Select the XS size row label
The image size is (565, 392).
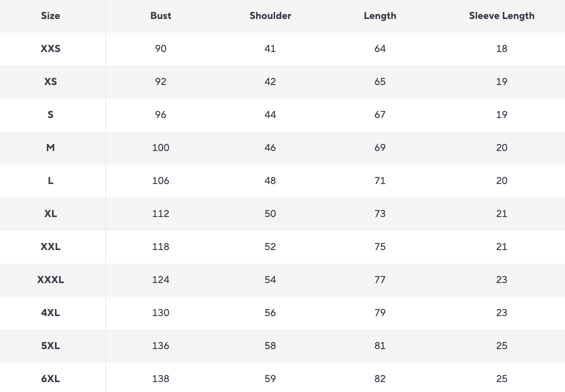50,82
